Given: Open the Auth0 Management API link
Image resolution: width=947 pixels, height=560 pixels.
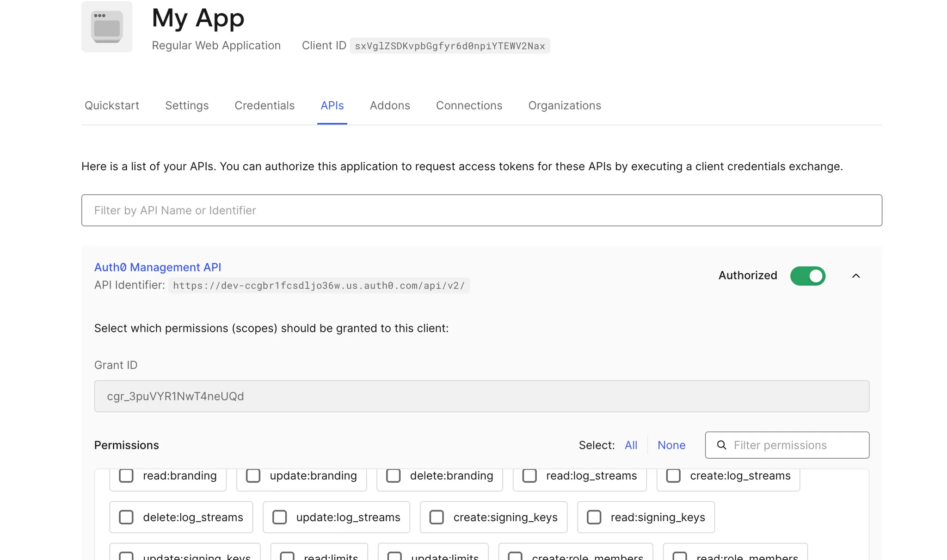Looking at the screenshot, I should [158, 267].
